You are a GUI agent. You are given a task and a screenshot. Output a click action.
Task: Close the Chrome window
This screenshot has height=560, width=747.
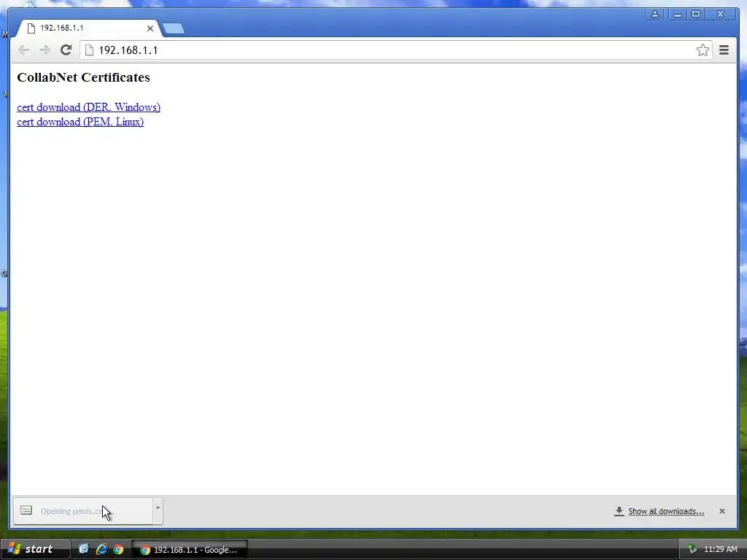pyautogui.click(x=720, y=15)
